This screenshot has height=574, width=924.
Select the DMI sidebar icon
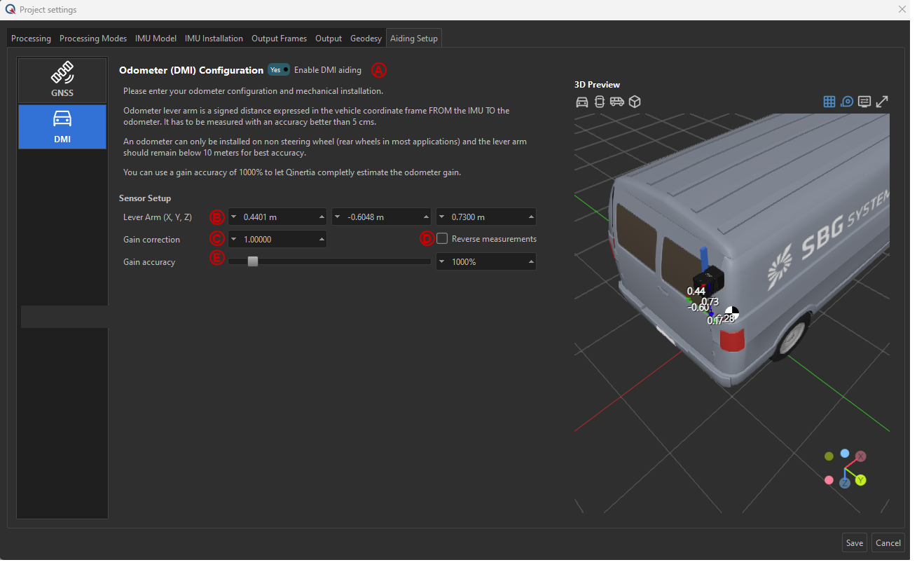[x=62, y=126]
